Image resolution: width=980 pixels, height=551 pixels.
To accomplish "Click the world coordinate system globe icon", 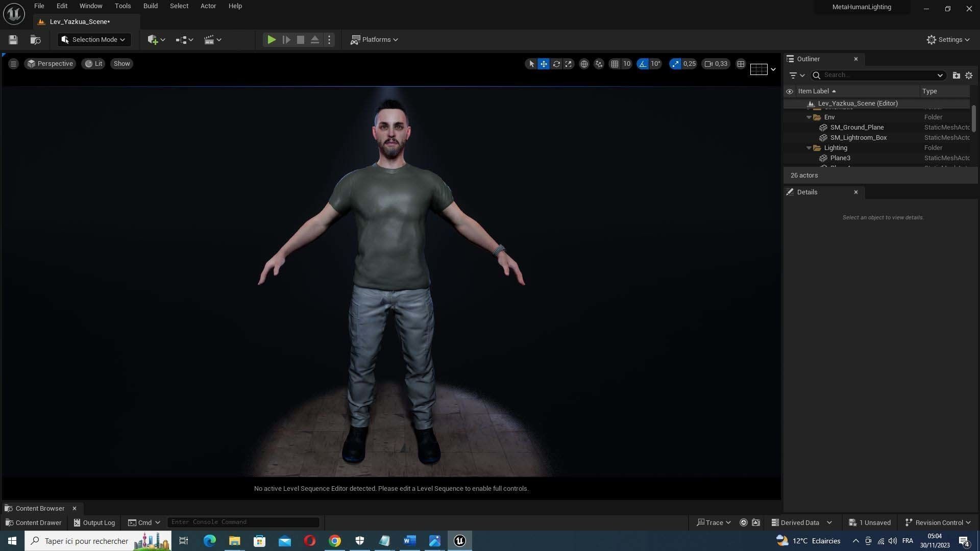I will coord(584,64).
